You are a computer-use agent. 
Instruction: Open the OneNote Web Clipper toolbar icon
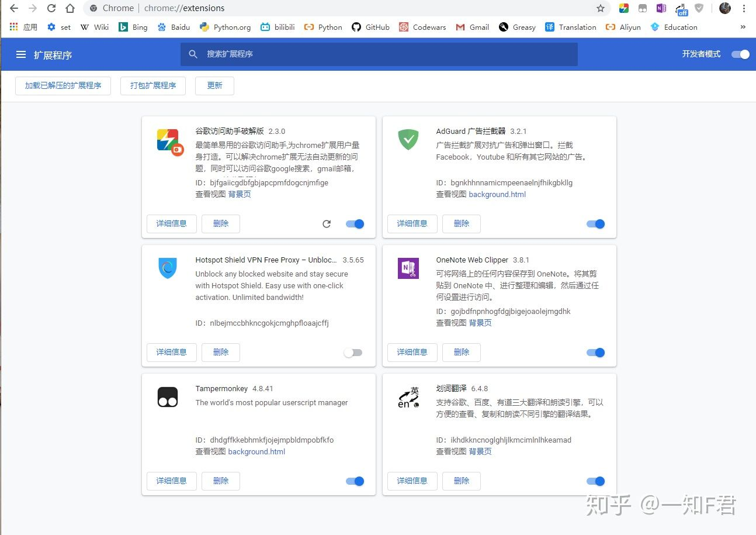coord(661,8)
